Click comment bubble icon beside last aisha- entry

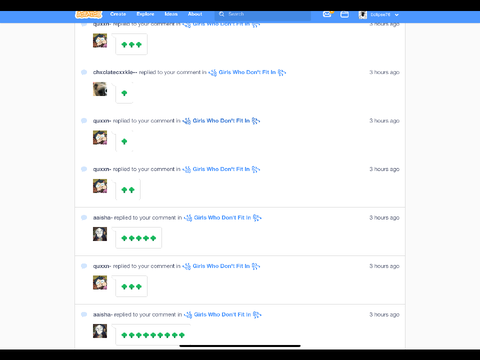click(84, 314)
